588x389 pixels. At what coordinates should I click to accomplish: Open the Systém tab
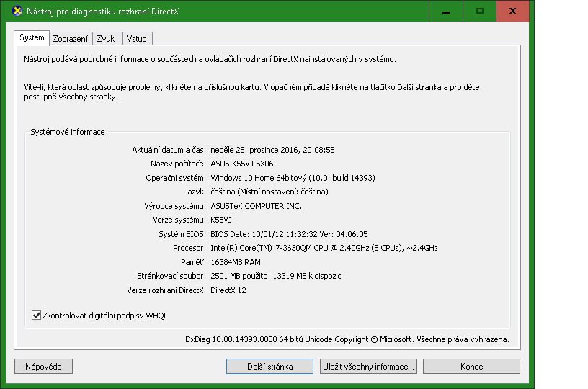32,38
